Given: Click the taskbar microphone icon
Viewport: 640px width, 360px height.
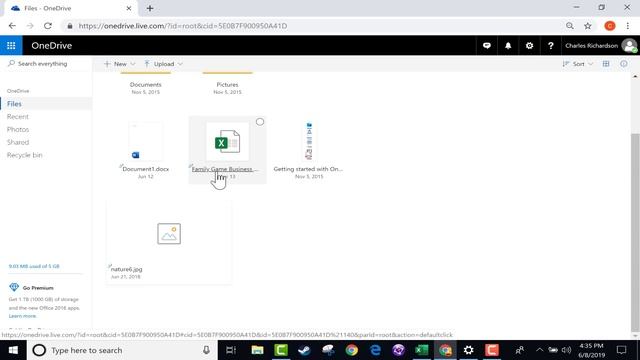Looking at the screenshot, I should click(x=207, y=350).
